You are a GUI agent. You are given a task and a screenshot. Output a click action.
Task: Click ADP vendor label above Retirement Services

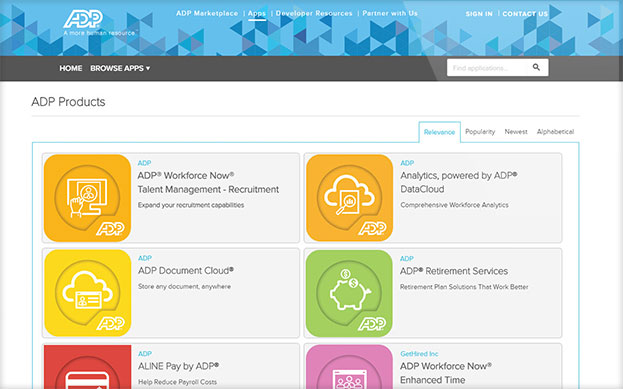coord(407,259)
